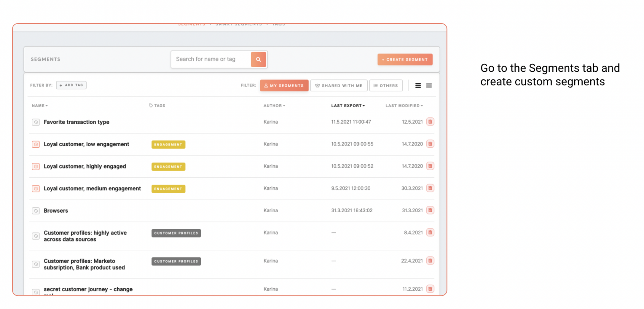Delete the secret customer journey segment
Viewport: 644px width, 309px height.
430,289
